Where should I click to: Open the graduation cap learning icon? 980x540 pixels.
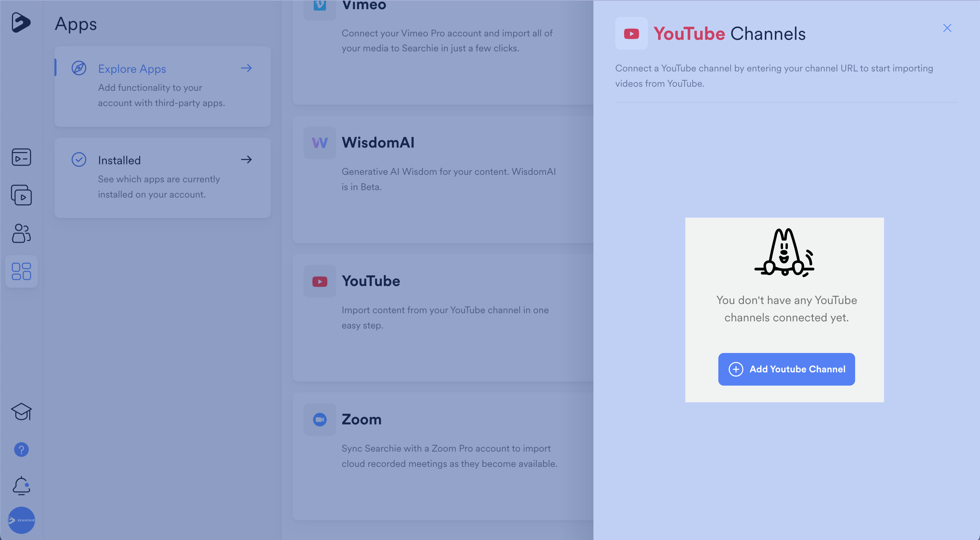coord(21,411)
